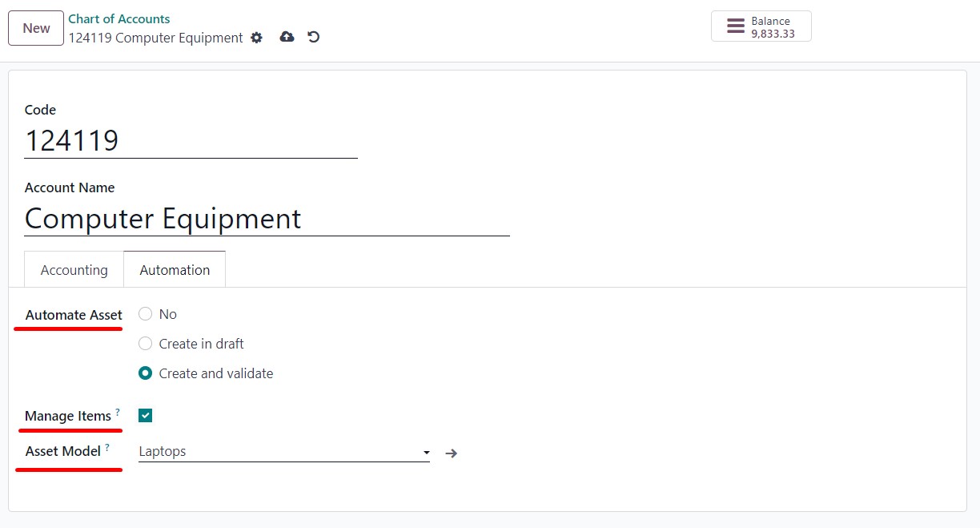This screenshot has width=980, height=528.
Task: Click the Balance hamburger icon
Action: 735,26
